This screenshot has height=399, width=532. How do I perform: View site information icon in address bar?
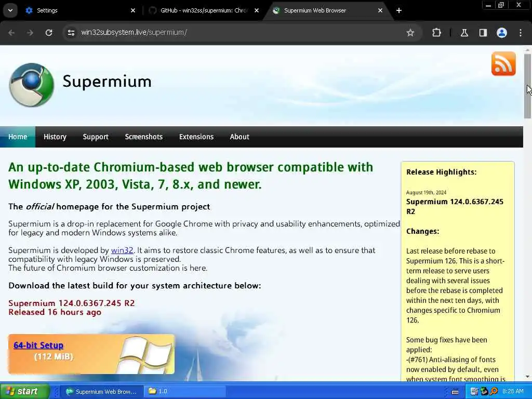point(71,33)
